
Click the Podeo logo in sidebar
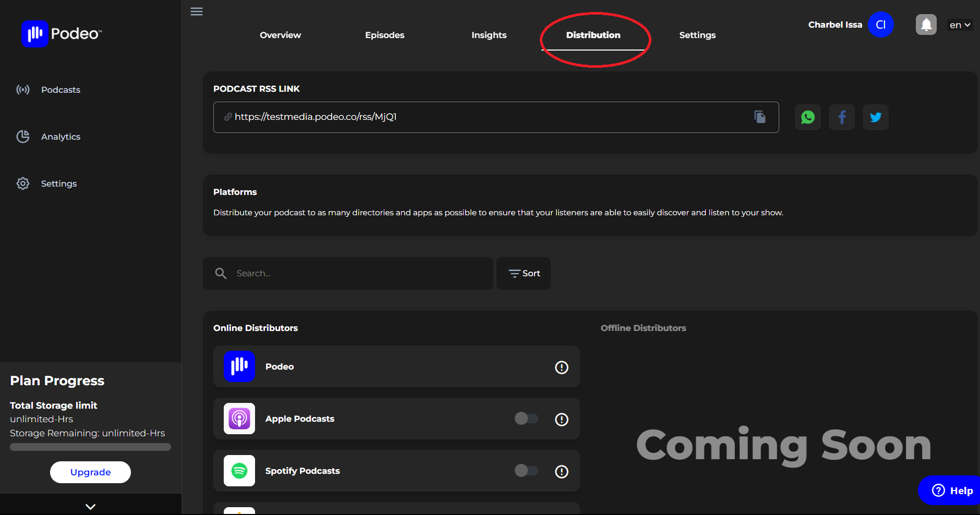click(62, 34)
